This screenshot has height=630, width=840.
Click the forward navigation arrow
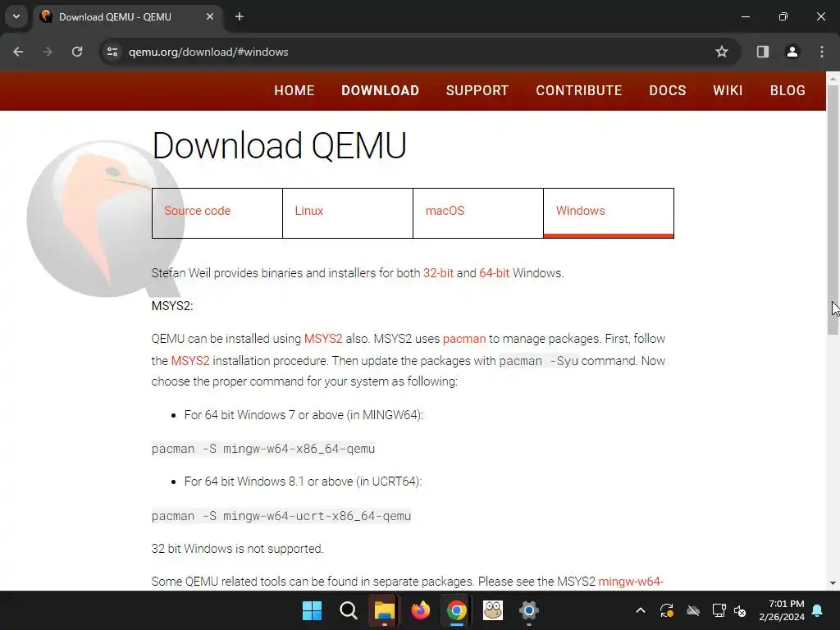48,52
